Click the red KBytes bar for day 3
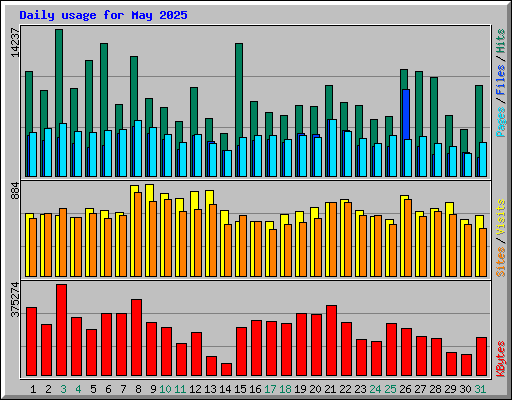 (61, 330)
